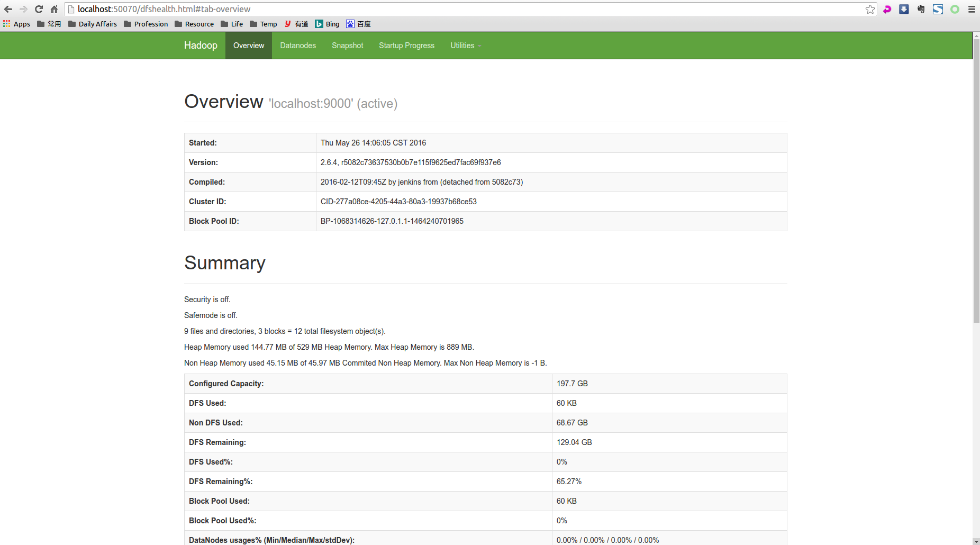Open the Profession bookmarks folder
The width and height of the screenshot is (980, 545).
(146, 24)
